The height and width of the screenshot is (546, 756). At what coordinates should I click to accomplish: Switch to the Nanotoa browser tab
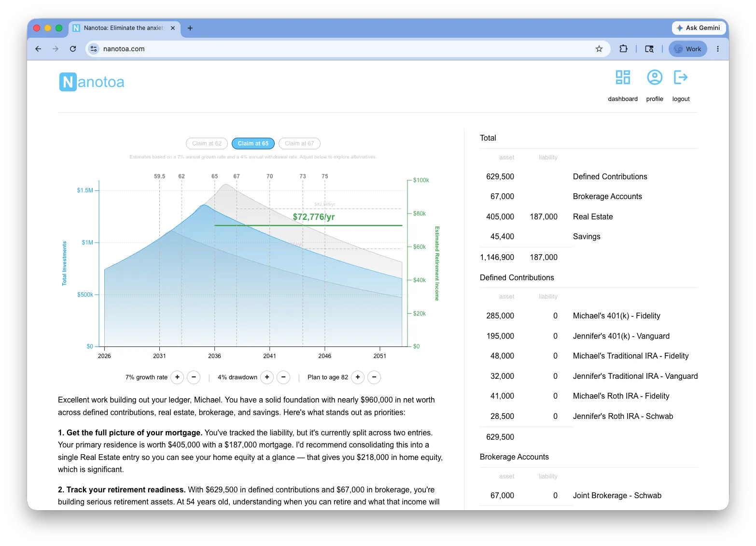tap(124, 28)
